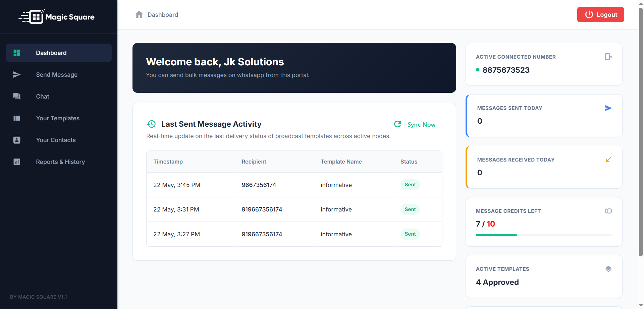This screenshot has height=309, width=644.
Task: Click the Sent badge for 3:31 PM row
Action: [x=410, y=209]
